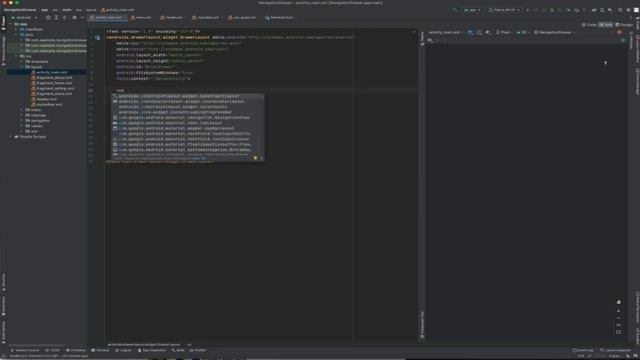Open the Pixel device selector dropdown
640x360 pixels.
504,10
